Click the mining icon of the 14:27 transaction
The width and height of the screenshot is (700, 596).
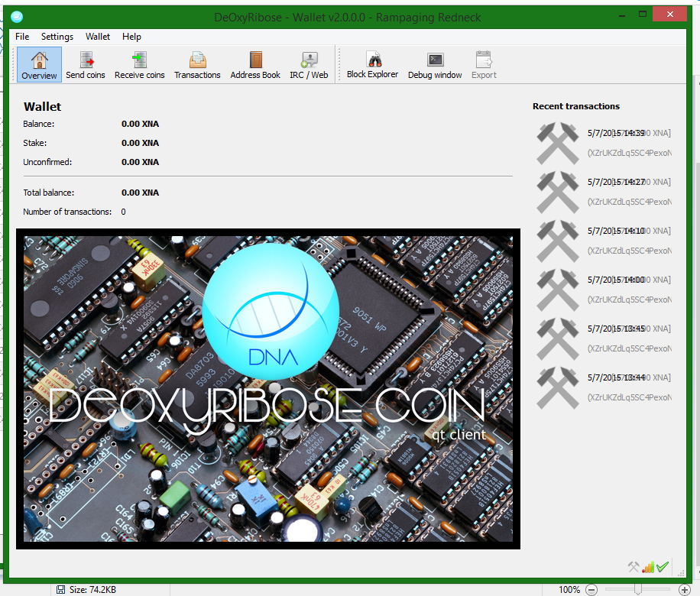click(558, 192)
